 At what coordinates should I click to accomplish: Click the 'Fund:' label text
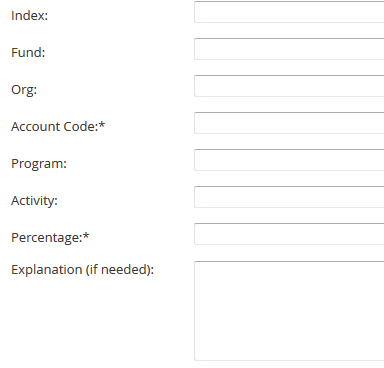point(28,52)
